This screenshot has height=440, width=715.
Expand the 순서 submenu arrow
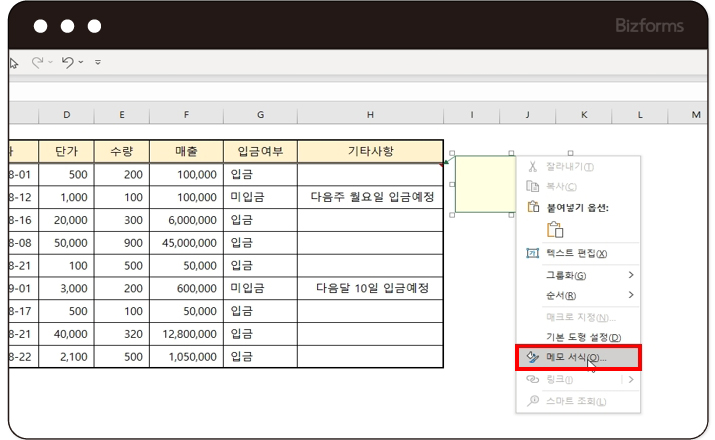pos(630,295)
